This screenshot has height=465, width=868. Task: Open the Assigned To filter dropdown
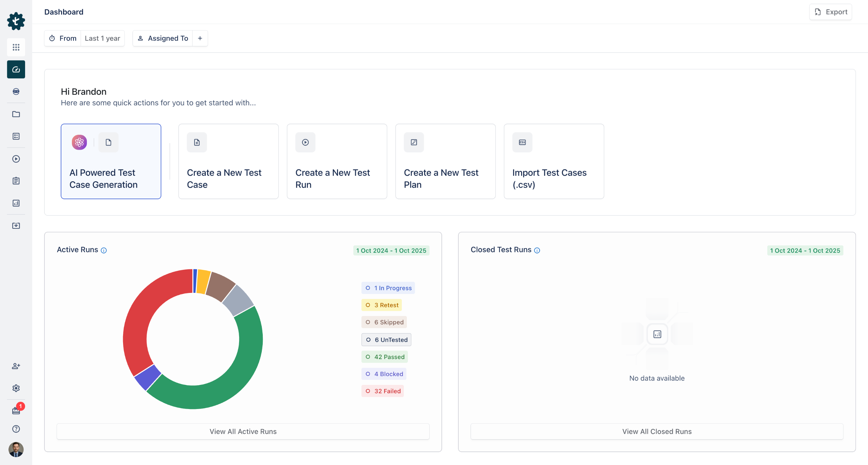pos(163,38)
